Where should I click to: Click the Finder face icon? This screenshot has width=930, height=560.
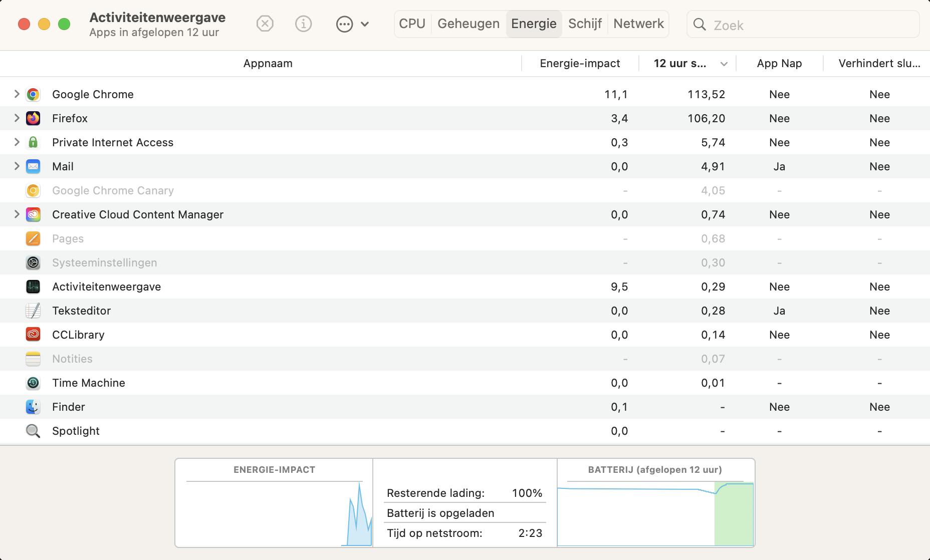click(33, 407)
